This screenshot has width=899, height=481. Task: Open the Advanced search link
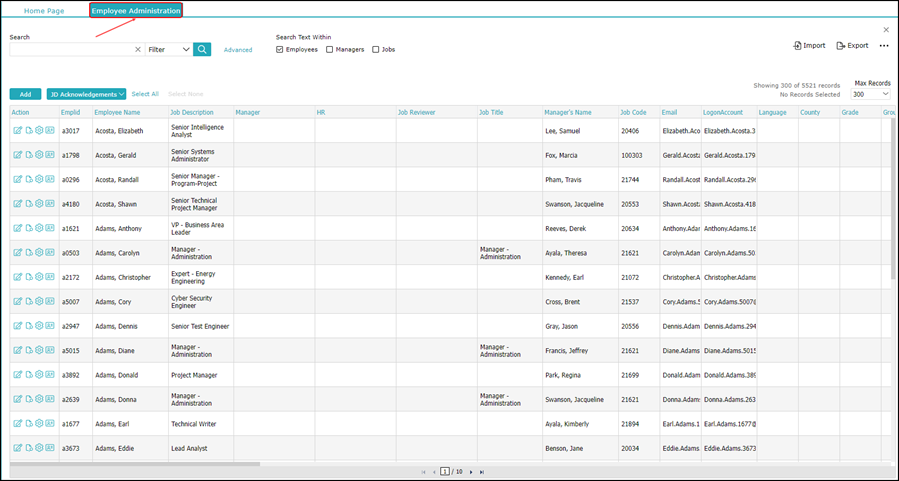coord(238,50)
